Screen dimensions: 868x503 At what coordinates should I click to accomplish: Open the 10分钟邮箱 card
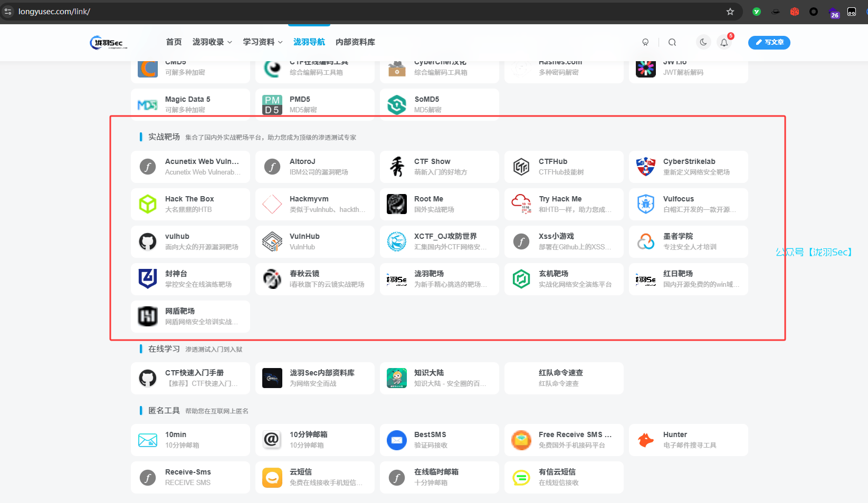(x=314, y=440)
